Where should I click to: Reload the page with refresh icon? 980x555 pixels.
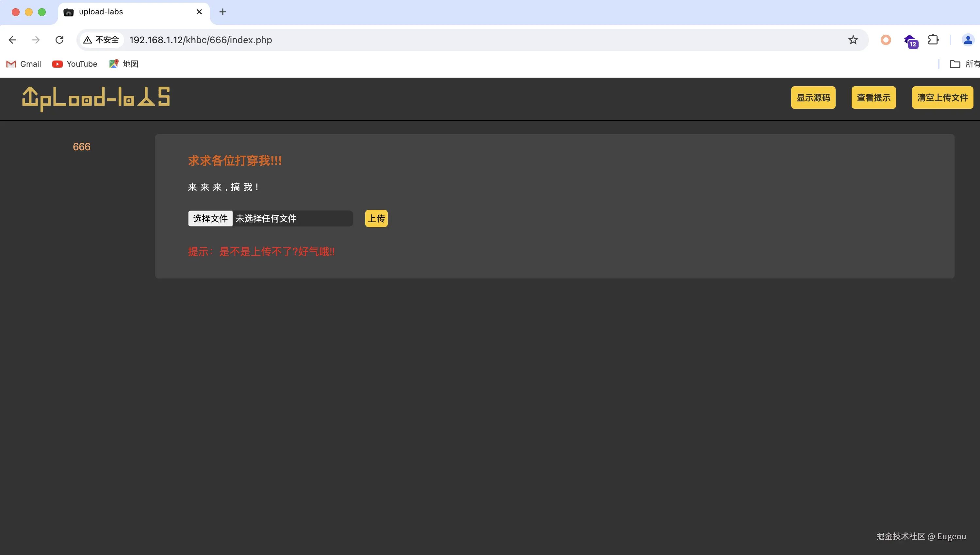[x=59, y=40]
